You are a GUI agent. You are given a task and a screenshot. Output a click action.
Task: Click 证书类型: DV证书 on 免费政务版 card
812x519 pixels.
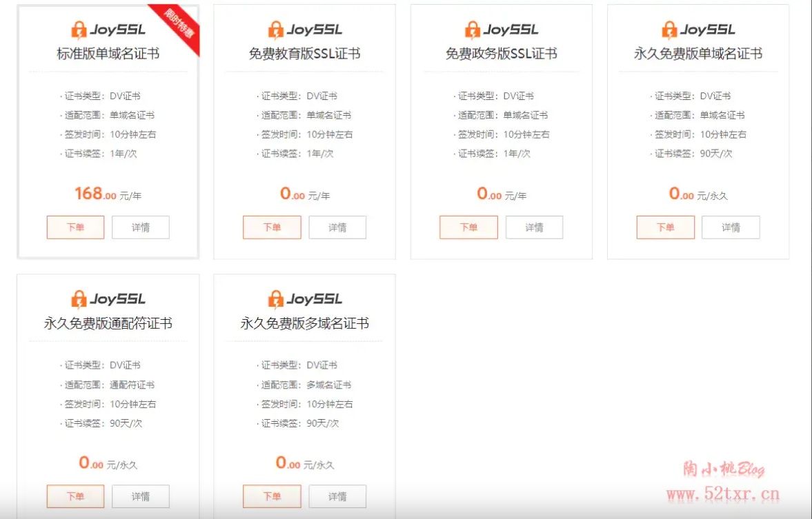point(494,96)
